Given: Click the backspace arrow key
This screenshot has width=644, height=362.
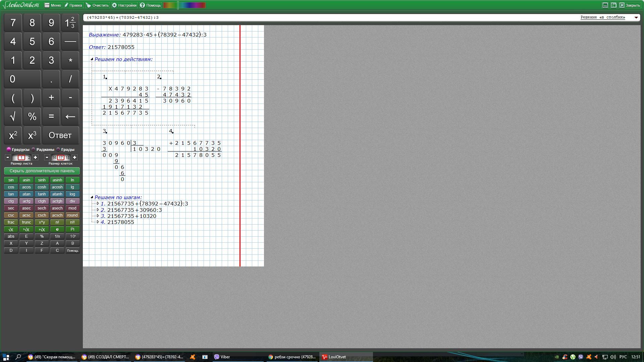Looking at the screenshot, I should tap(70, 117).
